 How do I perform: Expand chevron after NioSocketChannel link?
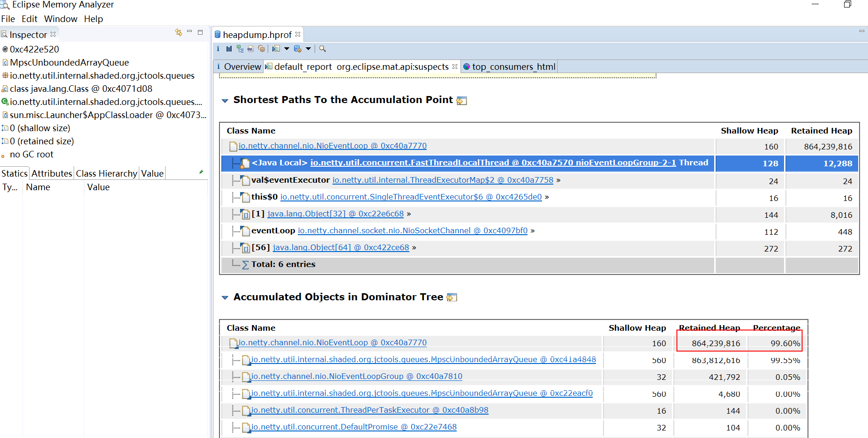533,231
